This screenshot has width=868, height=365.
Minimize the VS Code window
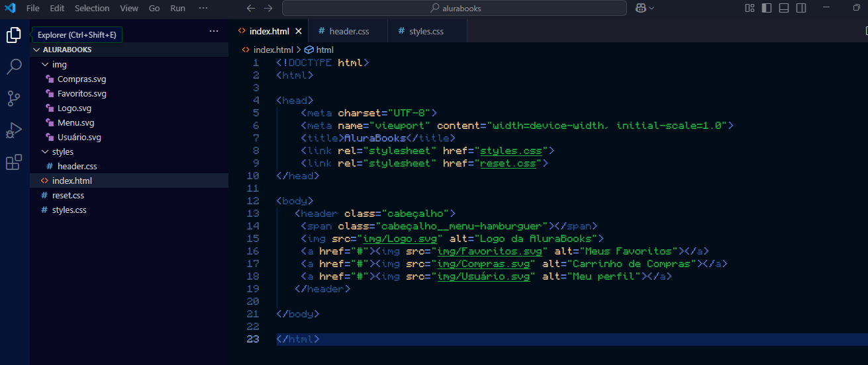(x=828, y=8)
